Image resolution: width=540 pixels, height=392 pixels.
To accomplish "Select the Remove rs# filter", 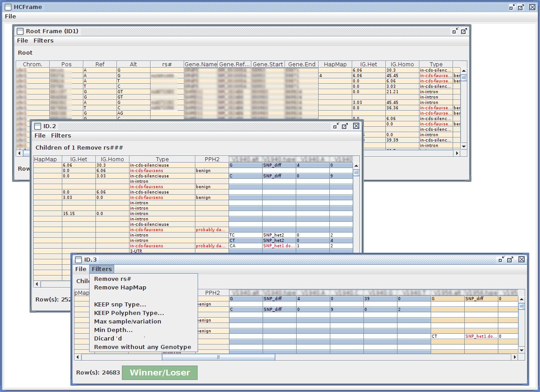I will (112, 279).
